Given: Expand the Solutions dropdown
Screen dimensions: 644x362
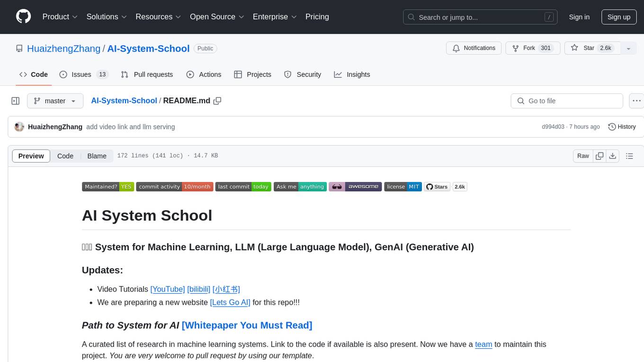Looking at the screenshot, I should point(107,17).
